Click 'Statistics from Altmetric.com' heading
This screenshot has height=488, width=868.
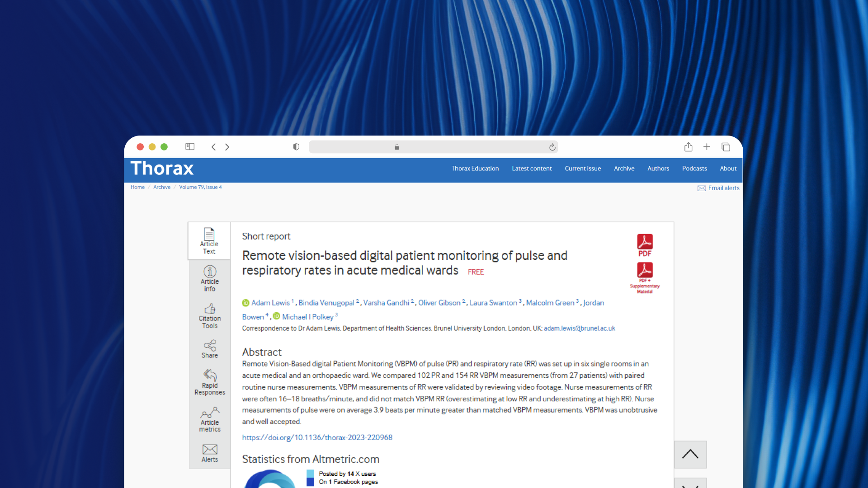[x=311, y=459]
